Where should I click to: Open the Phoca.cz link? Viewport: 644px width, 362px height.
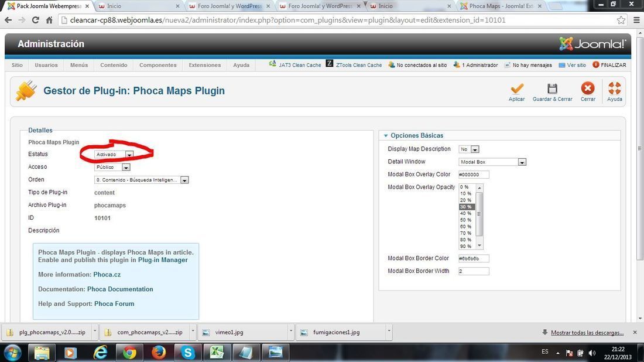click(x=107, y=275)
